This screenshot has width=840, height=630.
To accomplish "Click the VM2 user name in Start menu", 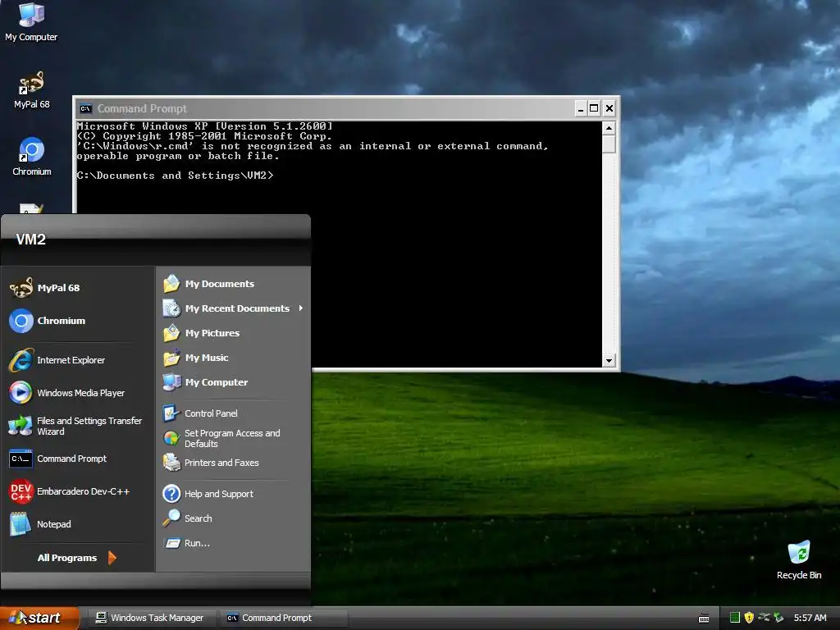I will tap(30, 240).
